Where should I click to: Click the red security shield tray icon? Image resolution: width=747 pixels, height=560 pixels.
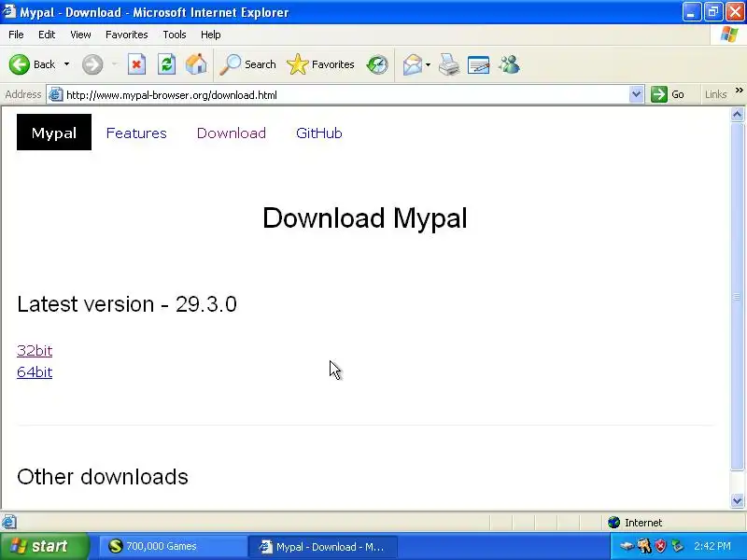pyautogui.click(x=660, y=546)
